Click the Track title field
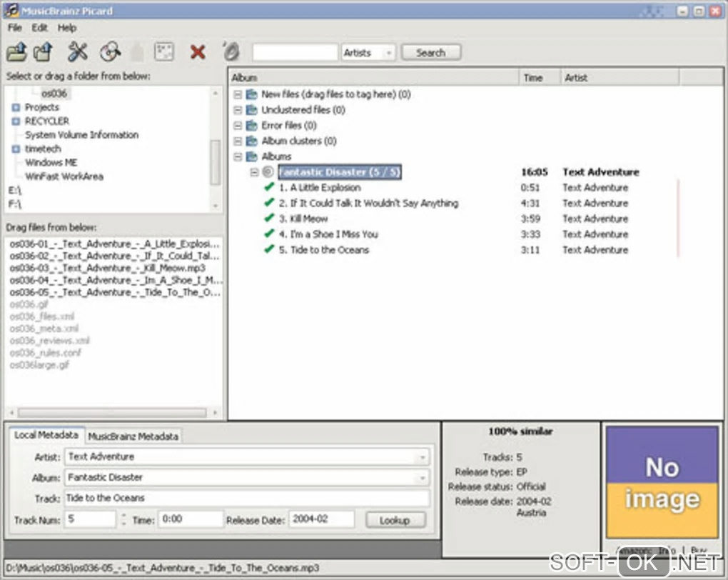Image resolution: width=728 pixels, height=580 pixels. pyautogui.click(x=247, y=498)
